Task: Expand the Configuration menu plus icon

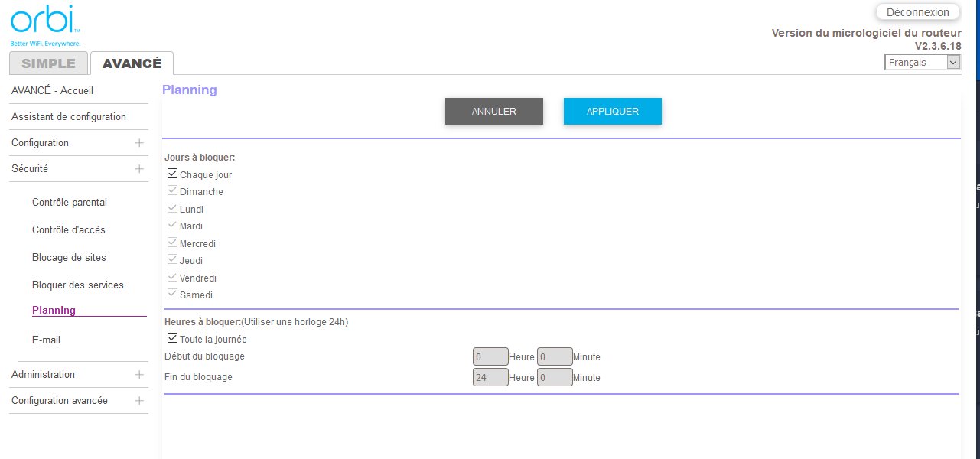Action: click(139, 143)
